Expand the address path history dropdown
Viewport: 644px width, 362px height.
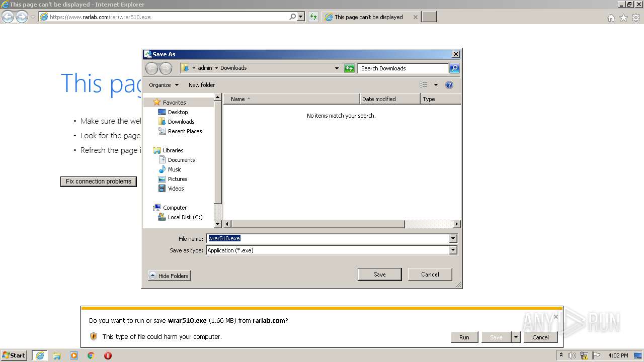337,68
